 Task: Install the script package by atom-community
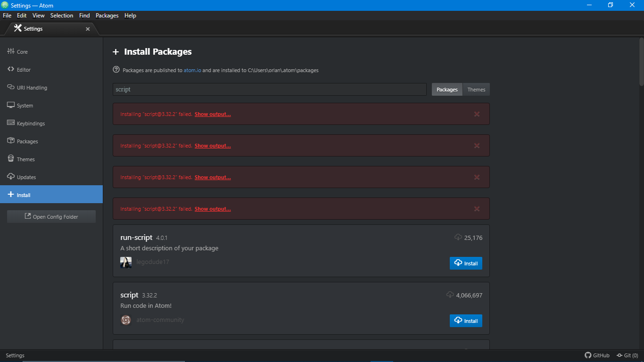click(x=466, y=321)
